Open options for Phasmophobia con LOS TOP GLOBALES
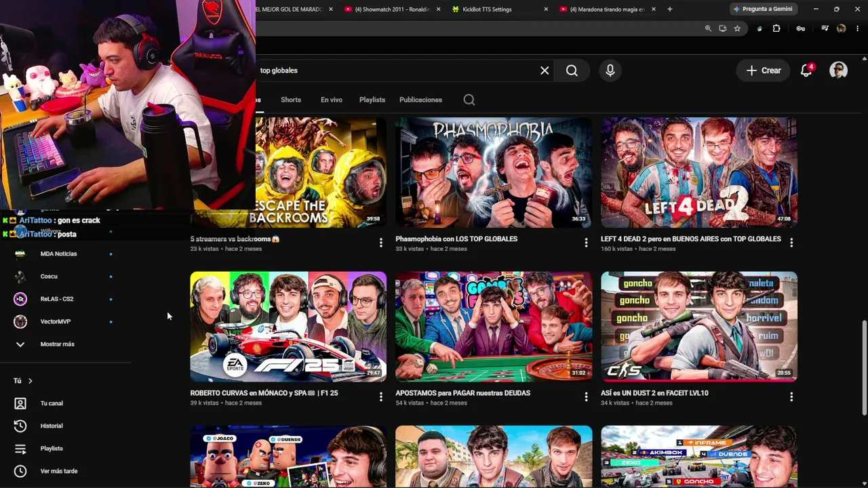The image size is (868, 488). tap(587, 242)
